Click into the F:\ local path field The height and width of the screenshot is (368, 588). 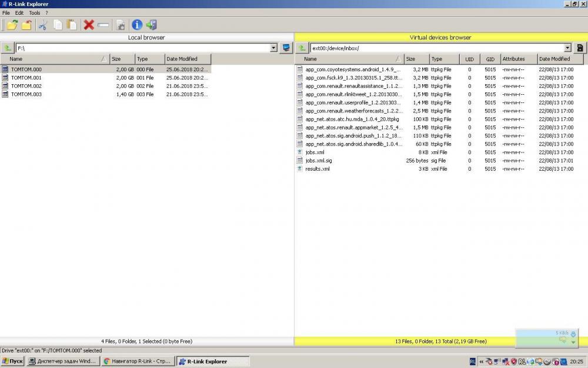pyautogui.click(x=142, y=48)
